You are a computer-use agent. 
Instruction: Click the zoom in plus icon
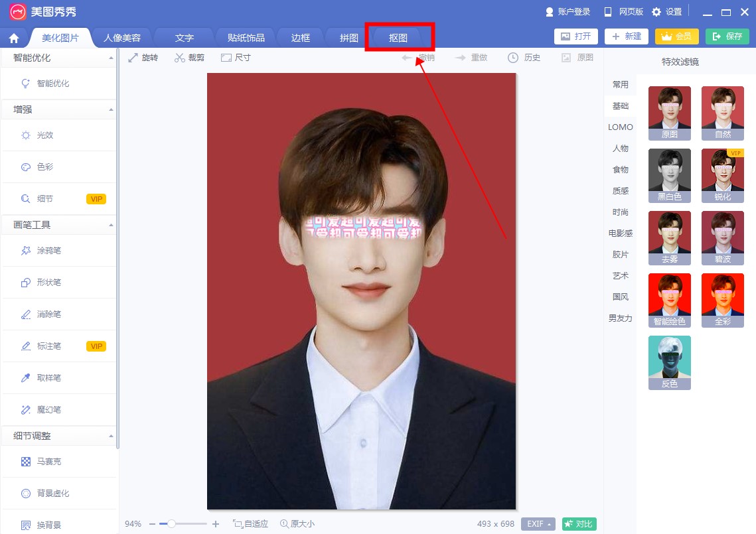[x=216, y=524]
